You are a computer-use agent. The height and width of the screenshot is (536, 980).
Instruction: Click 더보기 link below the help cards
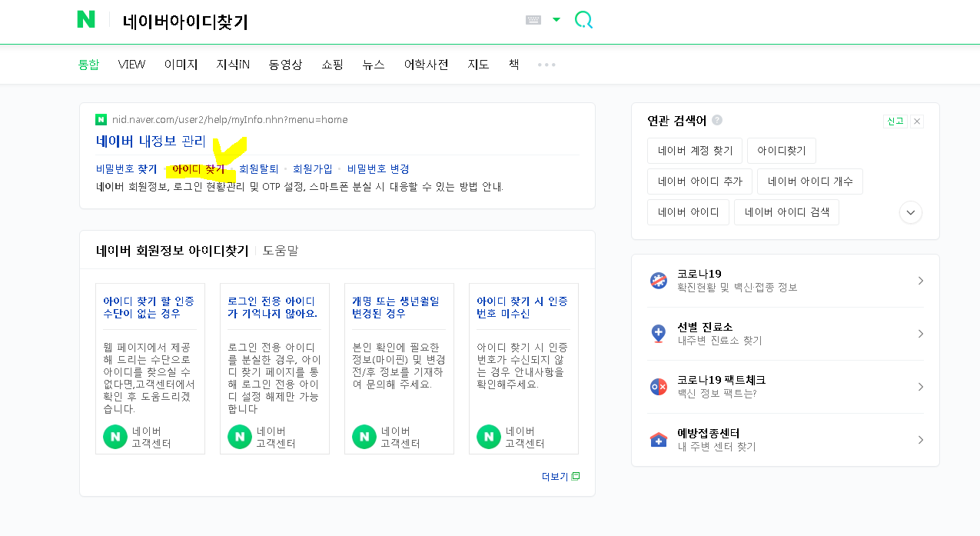click(x=560, y=477)
